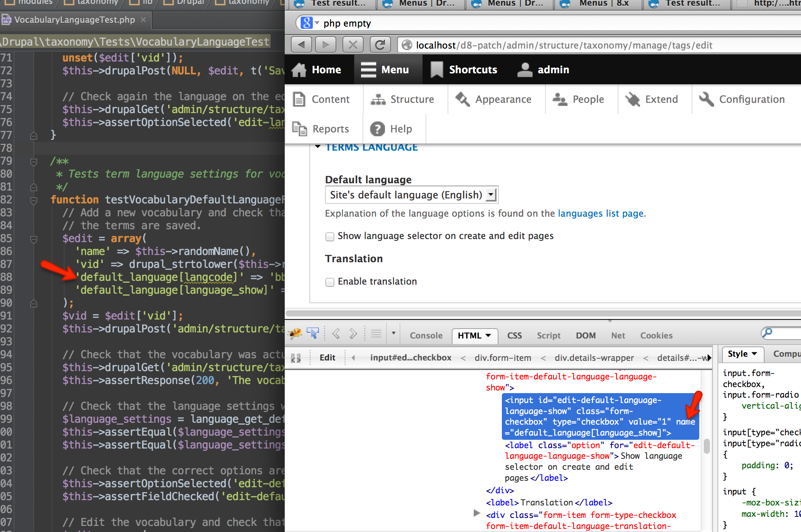Switch to the Firebug Net tab
This screenshot has height=532, width=801.
618,336
